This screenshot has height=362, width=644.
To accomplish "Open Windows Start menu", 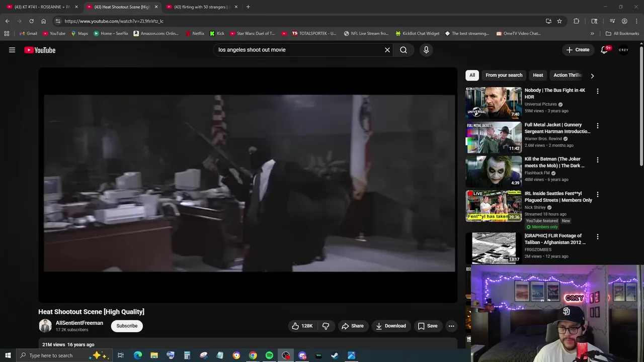I will [8, 355].
